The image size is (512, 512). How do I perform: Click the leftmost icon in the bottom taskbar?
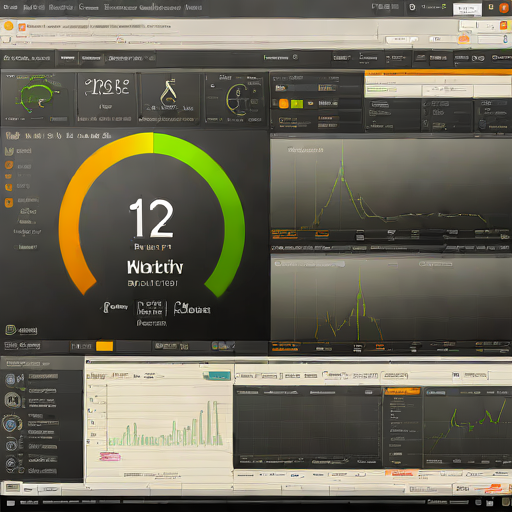11,503
